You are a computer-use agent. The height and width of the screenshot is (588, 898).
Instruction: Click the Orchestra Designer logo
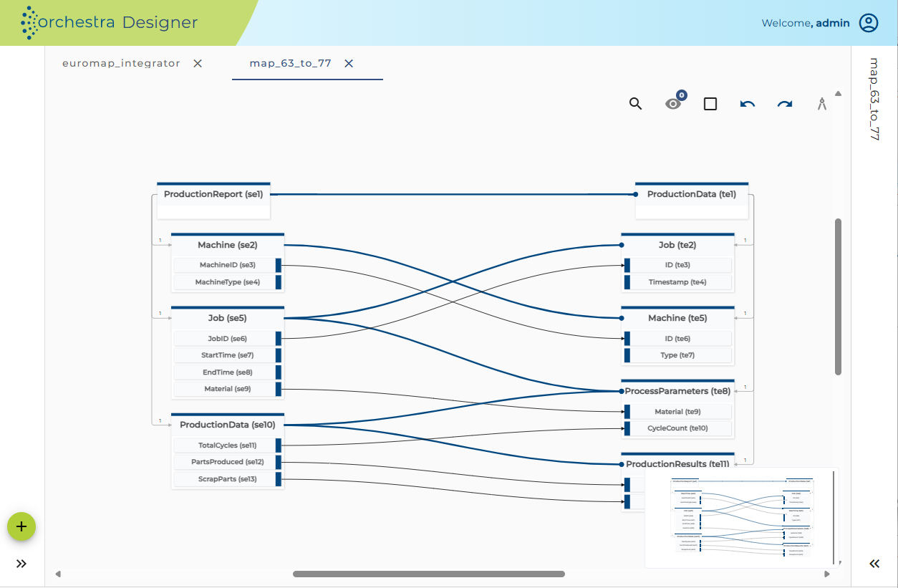[109, 22]
